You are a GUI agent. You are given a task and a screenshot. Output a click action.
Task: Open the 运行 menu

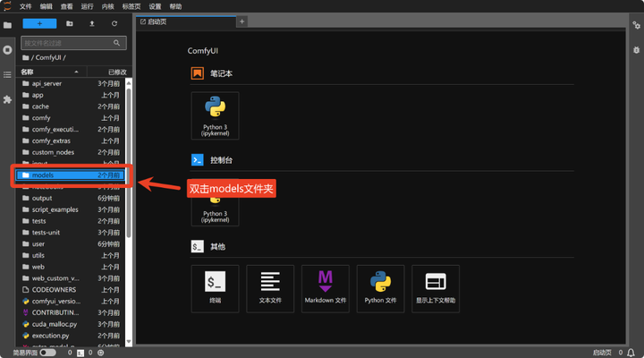tap(87, 6)
